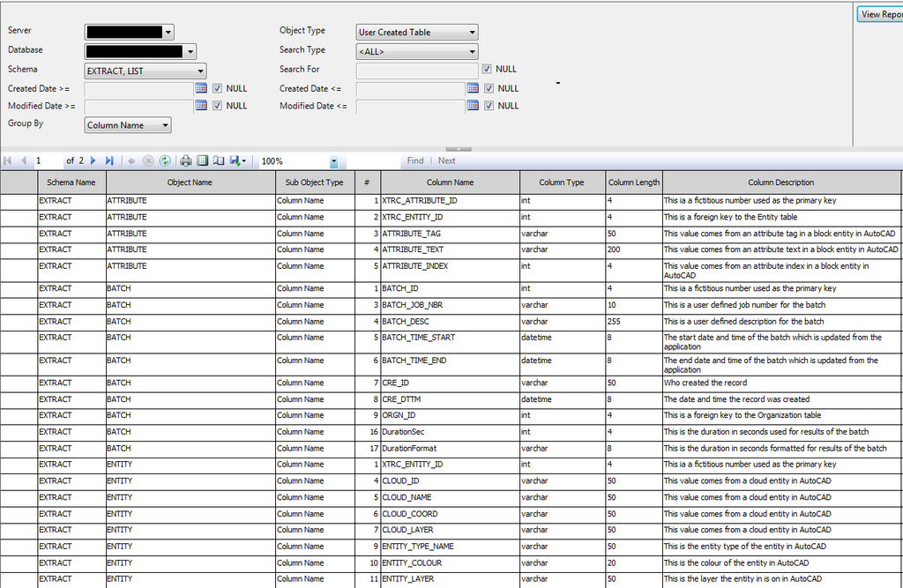Open Search Type dropdown

click(x=417, y=51)
